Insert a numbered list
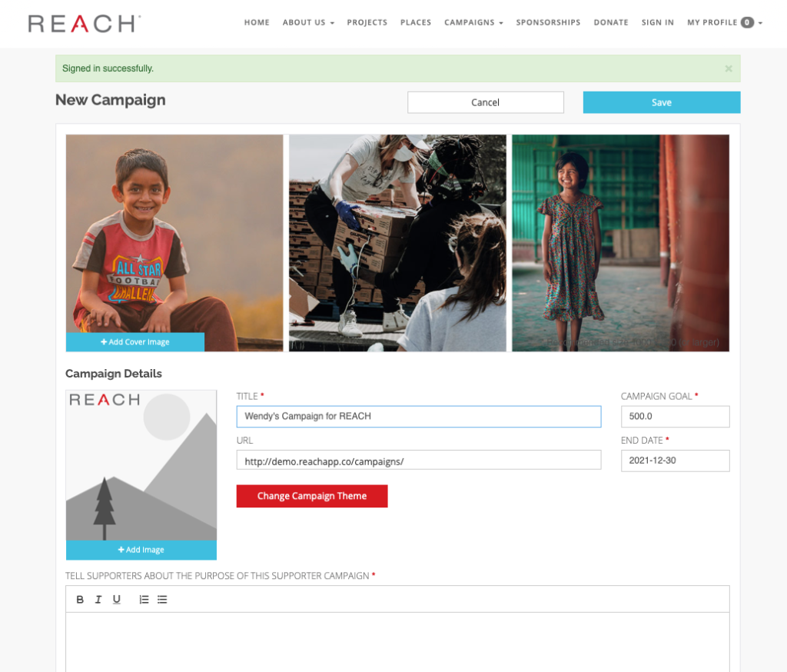This screenshot has width=787, height=672. [x=144, y=599]
